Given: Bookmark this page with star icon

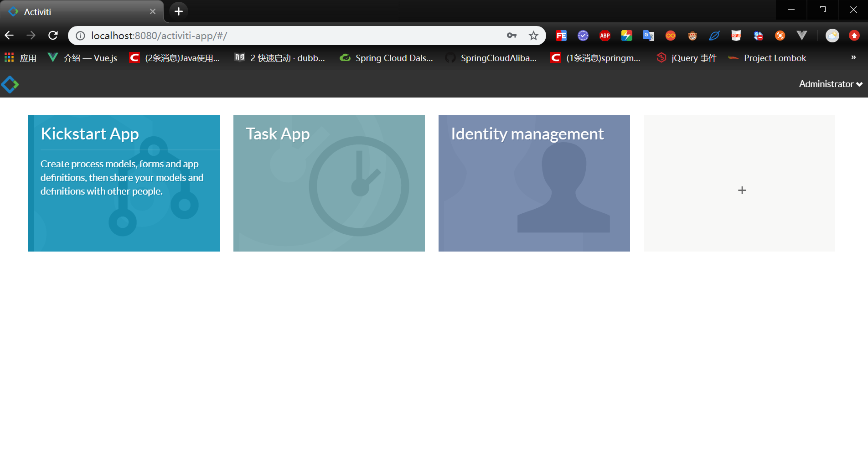Looking at the screenshot, I should pyautogui.click(x=533, y=36).
